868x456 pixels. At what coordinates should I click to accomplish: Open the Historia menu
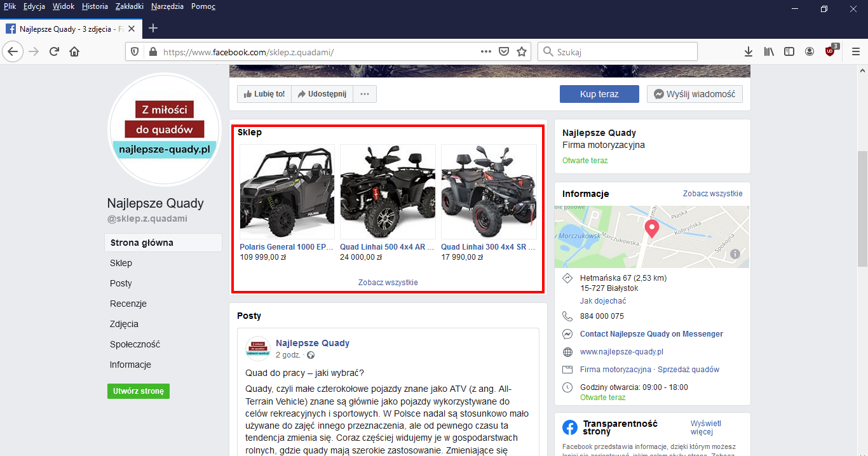click(x=95, y=6)
